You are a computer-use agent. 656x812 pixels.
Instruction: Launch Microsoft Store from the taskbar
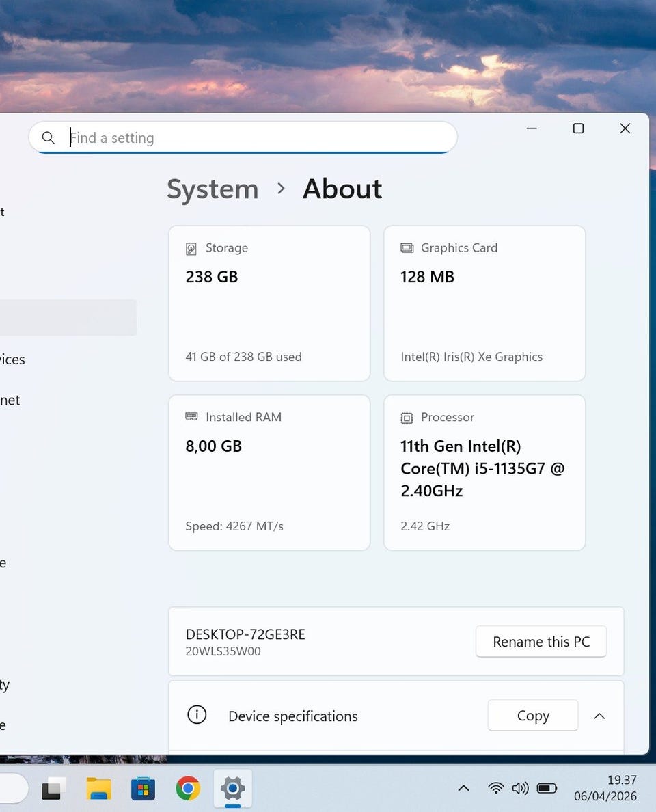pyautogui.click(x=143, y=789)
